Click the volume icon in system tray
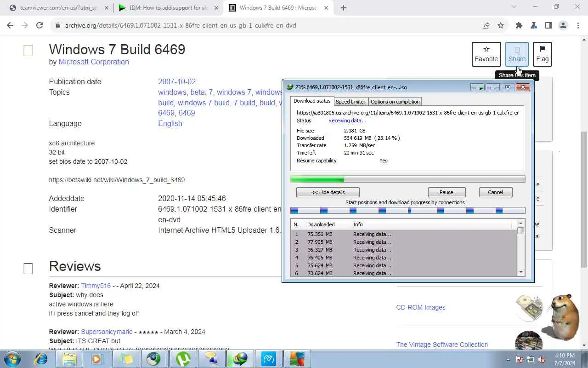This screenshot has width=588, height=368. [542, 359]
